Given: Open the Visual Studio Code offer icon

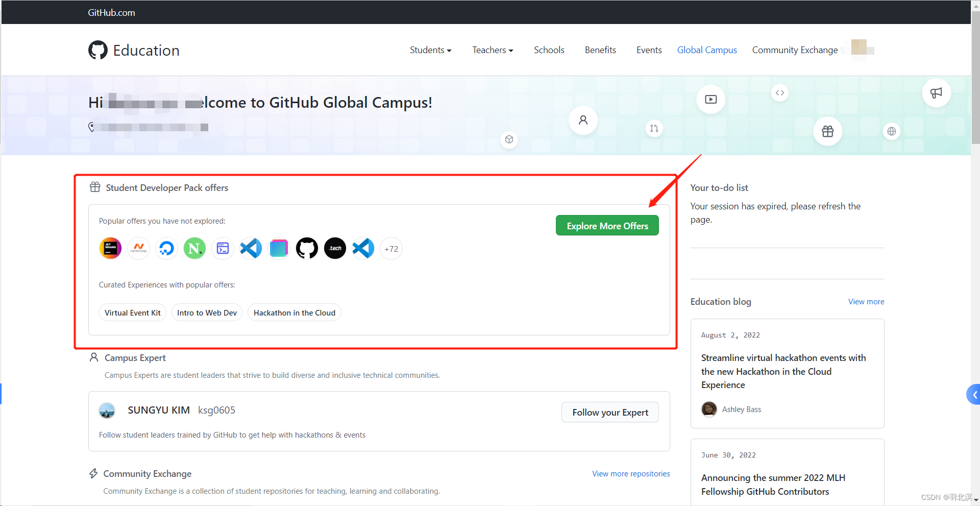Looking at the screenshot, I should (x=251, y=248).
